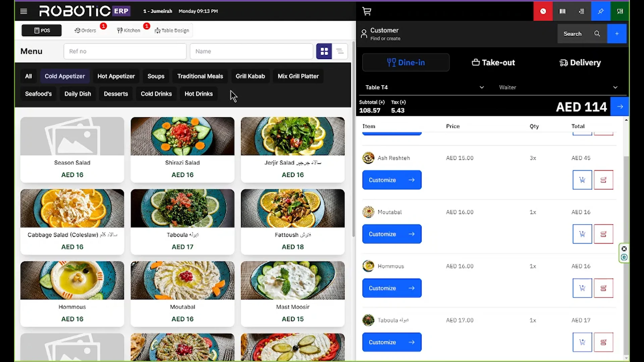Select Traditional Meals category
644x362 pixels.
click(x=200, y=76)
